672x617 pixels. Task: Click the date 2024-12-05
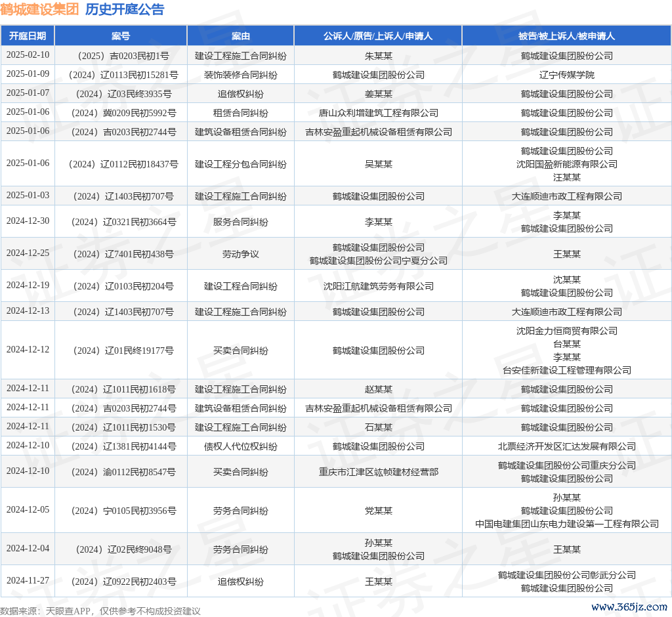28,509
